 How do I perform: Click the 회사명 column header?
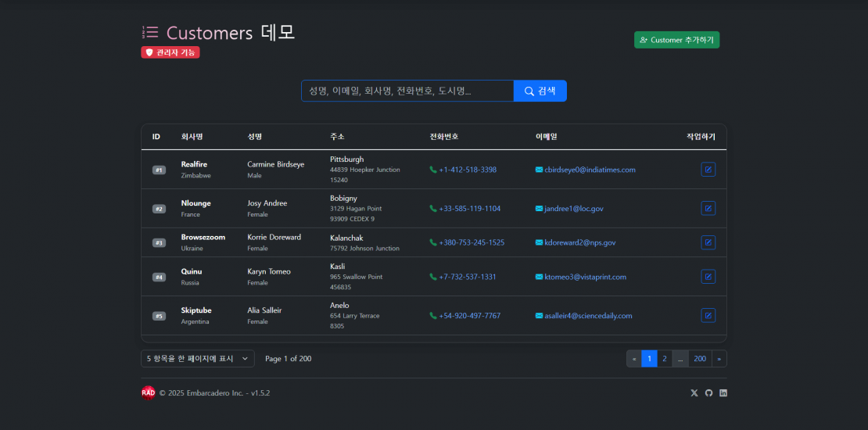click(192, 137)
